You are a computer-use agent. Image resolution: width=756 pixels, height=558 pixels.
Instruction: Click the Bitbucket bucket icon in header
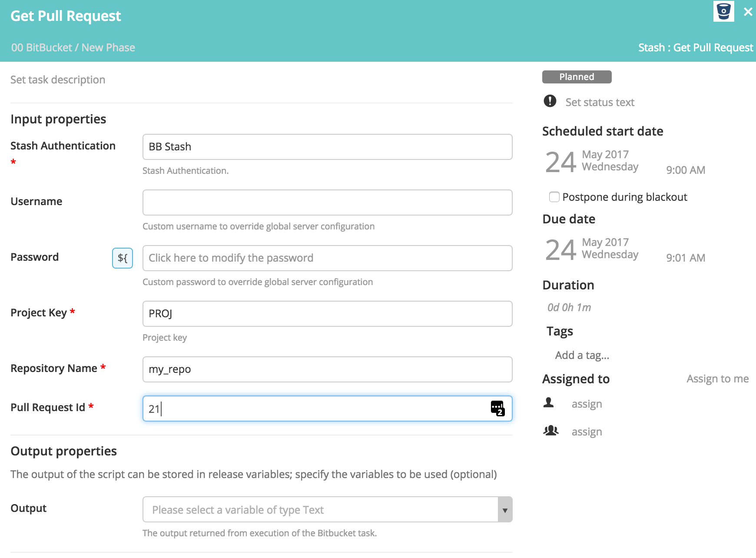point(723,11)
